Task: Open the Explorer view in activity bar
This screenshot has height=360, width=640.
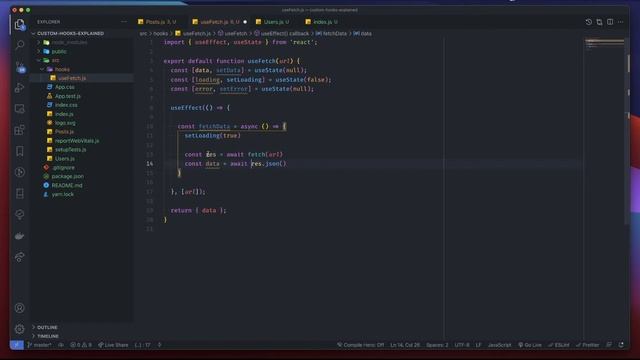Action: (x=20, y=25)
